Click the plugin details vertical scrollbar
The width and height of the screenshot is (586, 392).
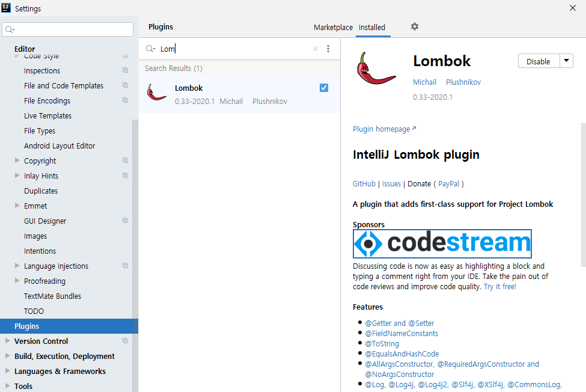[584, 194]
